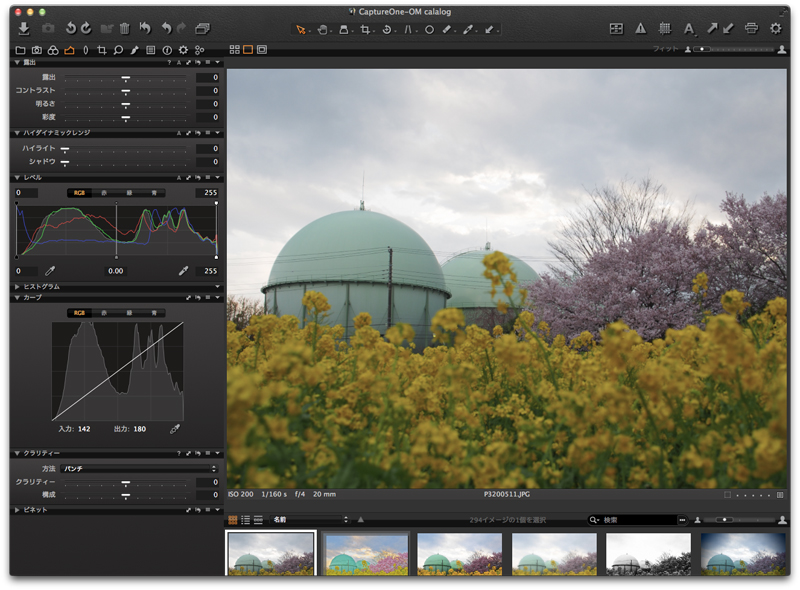Viewport: 800px width, 590px height.
Task: Open the Library folder tool tab
Action: pyautogui.click(x=21, y=49)
